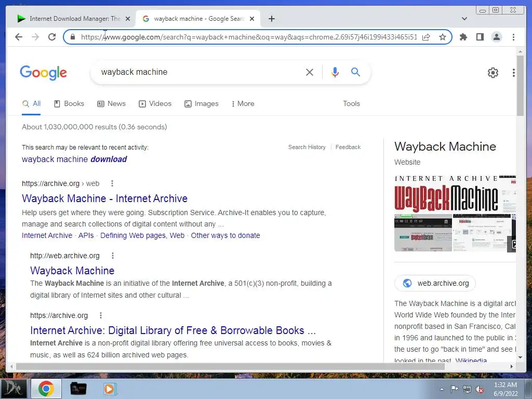Switch to News results
The height and width of the screenshot is (399, 532).
tap(111, 103)
